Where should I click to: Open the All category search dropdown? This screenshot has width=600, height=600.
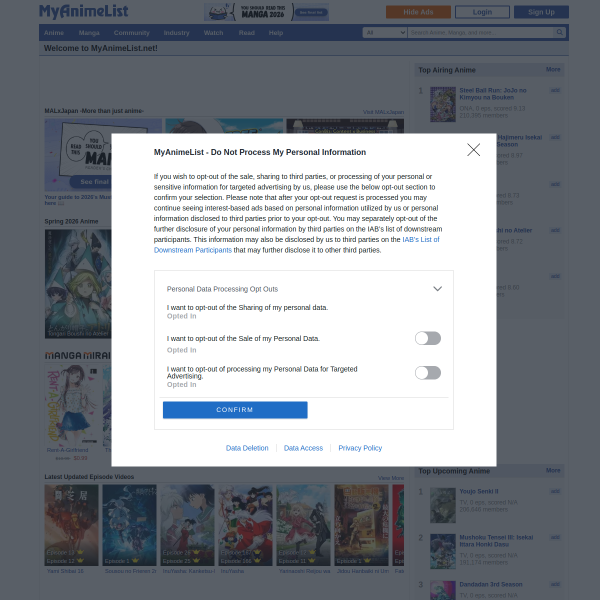[385, 33]
